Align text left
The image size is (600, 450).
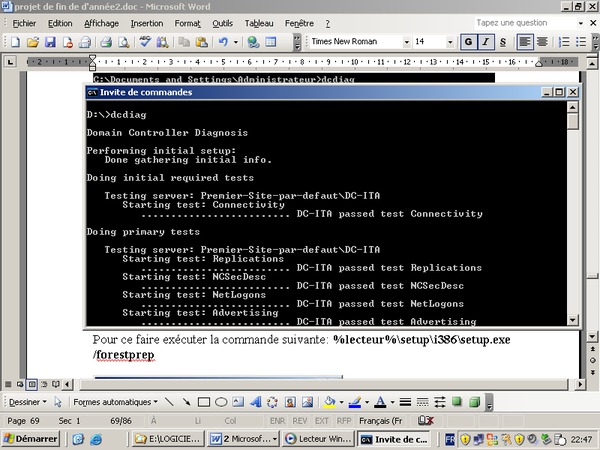(524, 42)
